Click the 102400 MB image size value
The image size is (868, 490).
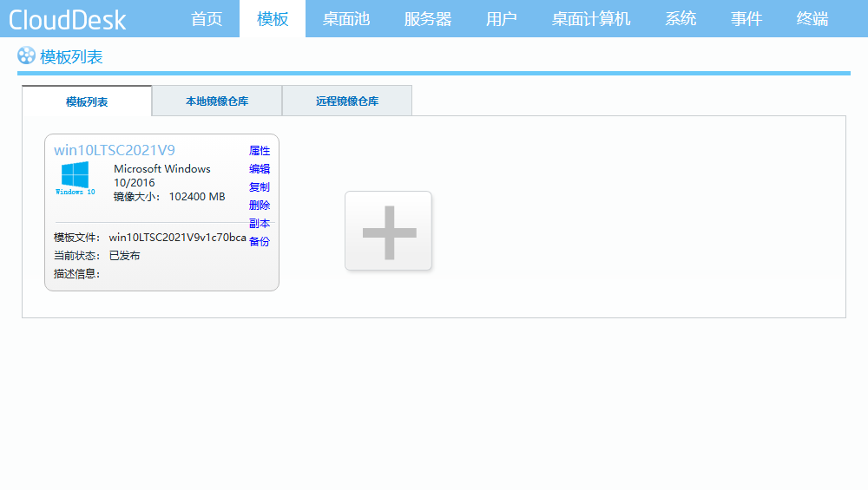click(197, 196)
